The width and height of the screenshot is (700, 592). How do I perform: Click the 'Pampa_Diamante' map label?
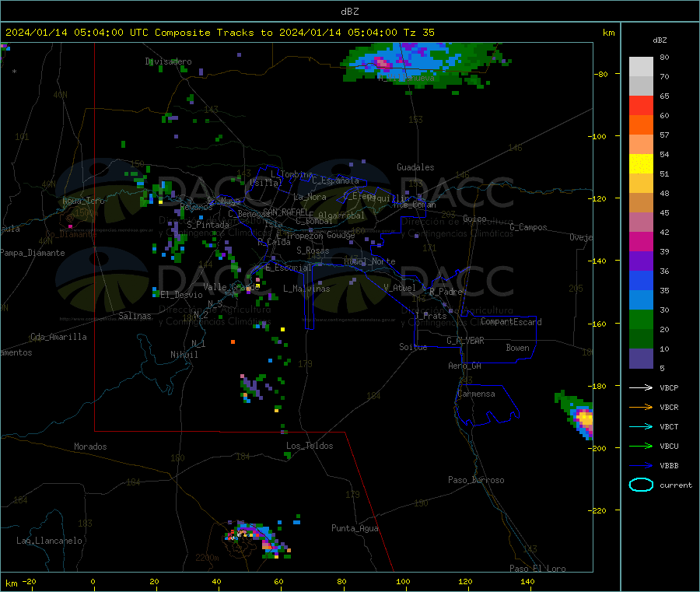32,253
